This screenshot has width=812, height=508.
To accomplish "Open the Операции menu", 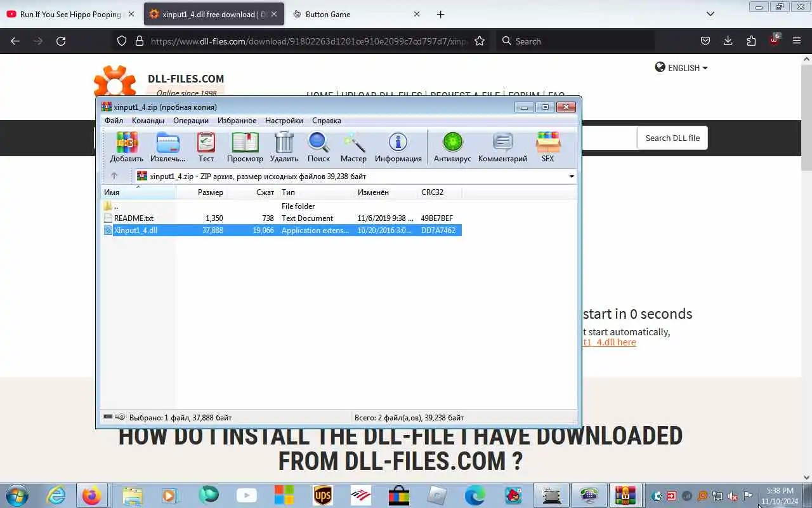I will [x=191, y=121].
